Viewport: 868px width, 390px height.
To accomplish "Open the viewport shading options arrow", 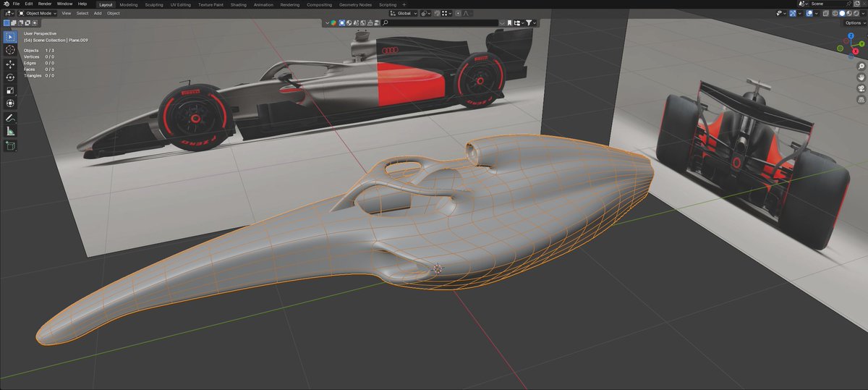I will click(x=863, y=13).
